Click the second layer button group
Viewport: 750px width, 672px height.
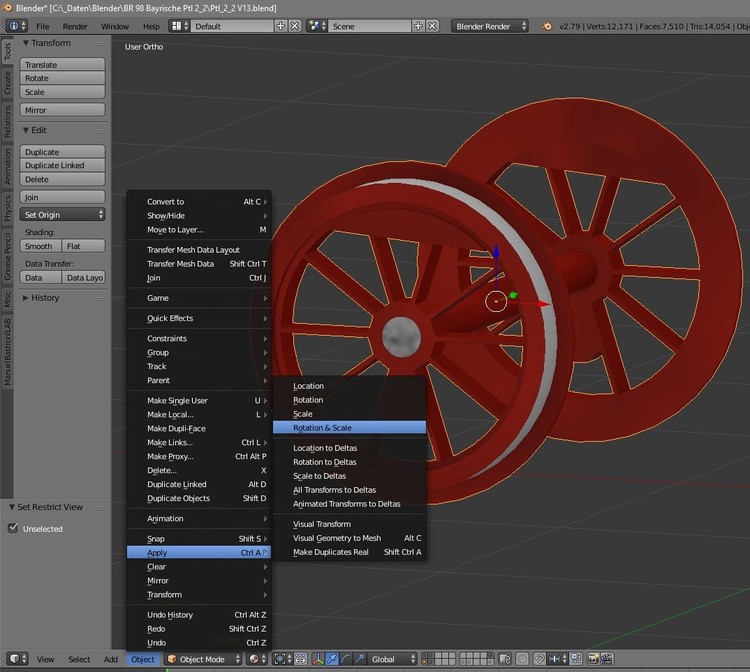point(477,659)
